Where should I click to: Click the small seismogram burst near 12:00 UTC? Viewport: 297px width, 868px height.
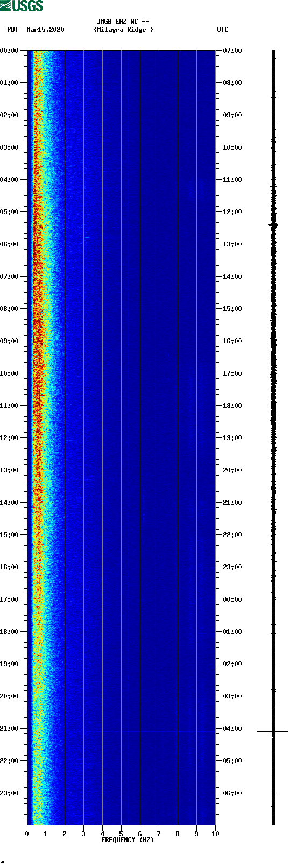tap(273, 225)
